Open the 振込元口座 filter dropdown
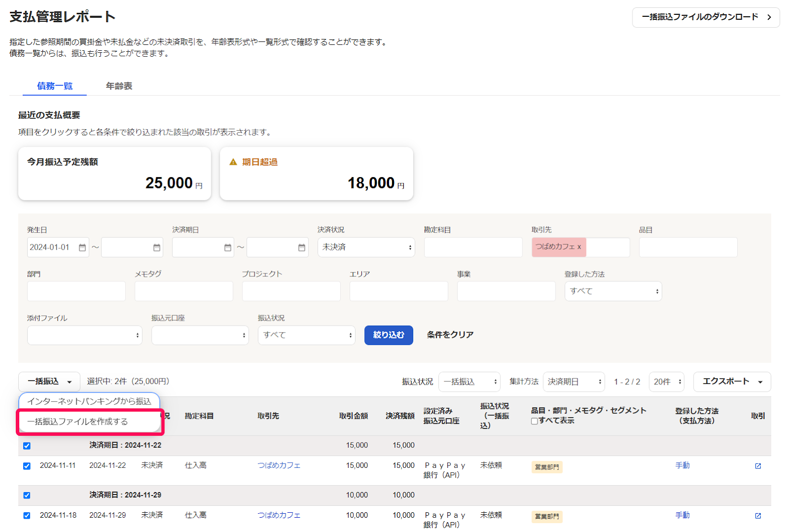This screenshot has height=532, width=790. 200,335
